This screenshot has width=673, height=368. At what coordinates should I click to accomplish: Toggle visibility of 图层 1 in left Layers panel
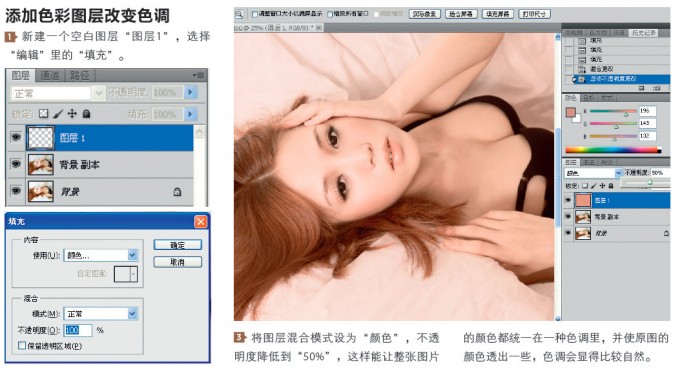[x=16, y=137]
